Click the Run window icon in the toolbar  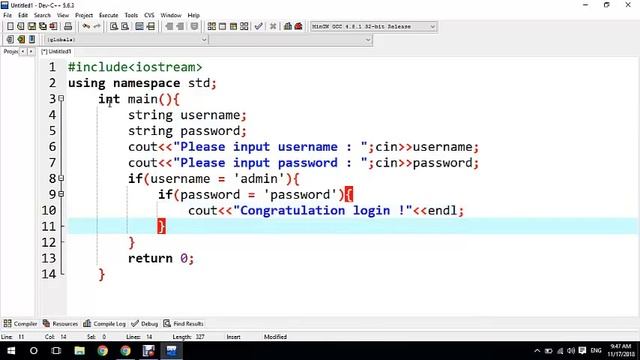[222, 27]
